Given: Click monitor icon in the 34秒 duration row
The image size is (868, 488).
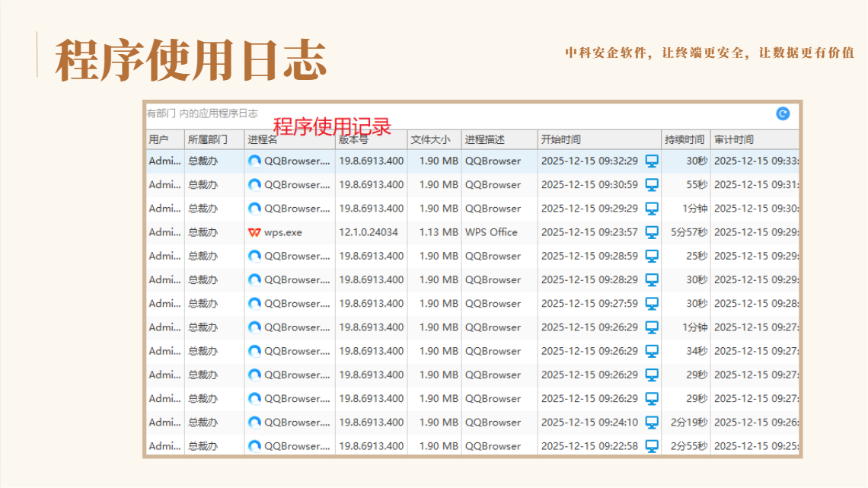Looking at the screenshot, I should click(652, 351).
